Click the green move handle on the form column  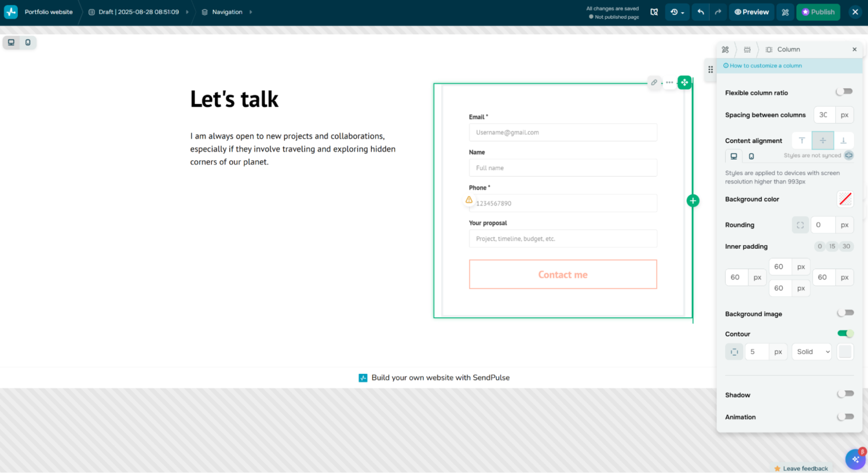[684, 82]
